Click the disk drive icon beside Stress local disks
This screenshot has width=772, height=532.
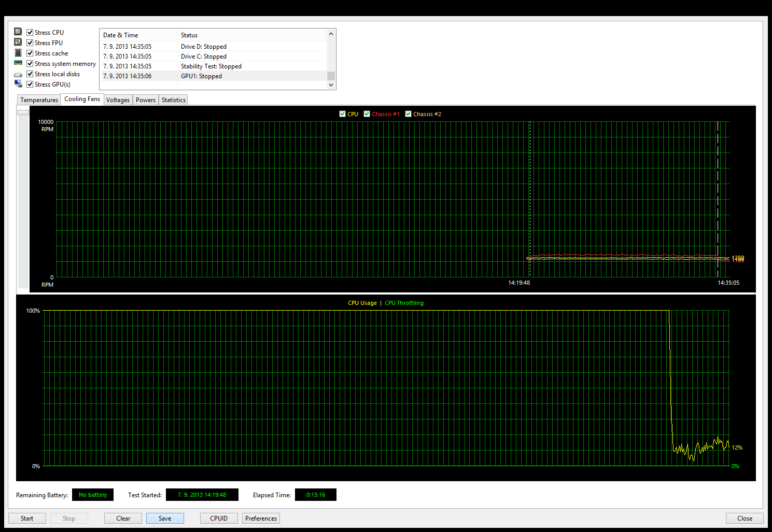[18, 74]
